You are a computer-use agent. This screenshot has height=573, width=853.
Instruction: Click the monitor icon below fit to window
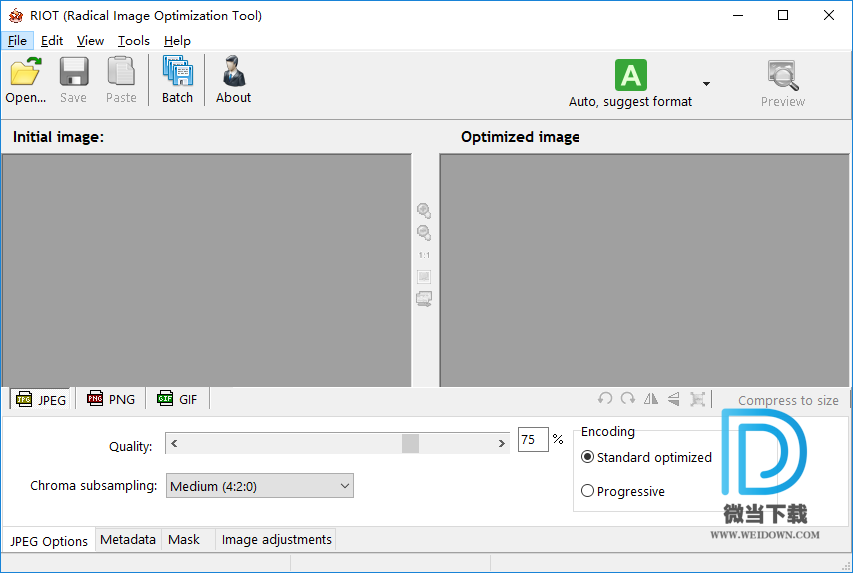424,299
